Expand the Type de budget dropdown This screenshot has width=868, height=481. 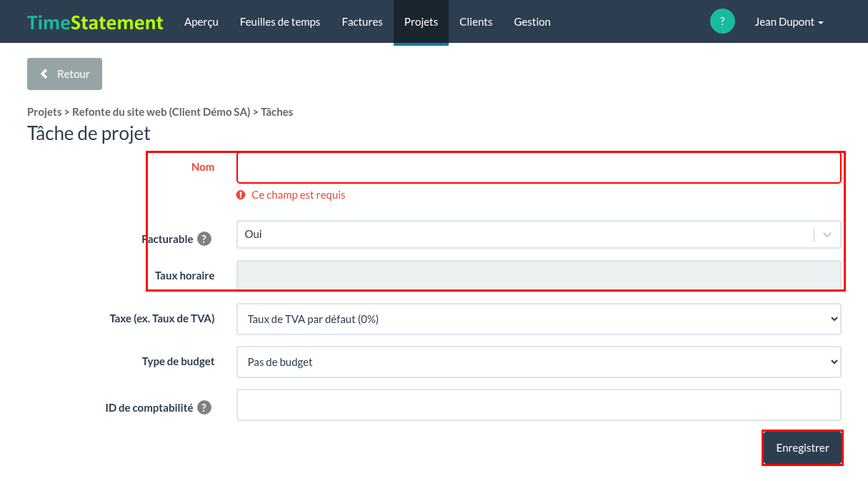pos(539,362)
